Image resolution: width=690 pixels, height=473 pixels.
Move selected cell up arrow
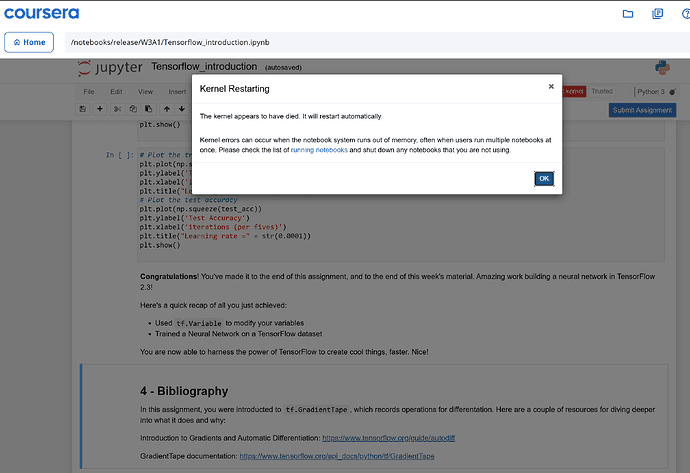(x=167, y=109)
